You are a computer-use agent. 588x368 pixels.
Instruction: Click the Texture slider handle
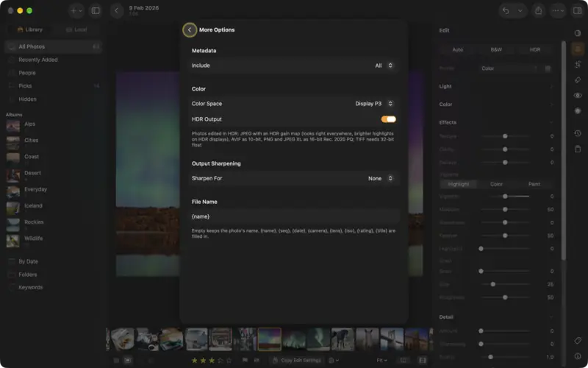[505, 136]
